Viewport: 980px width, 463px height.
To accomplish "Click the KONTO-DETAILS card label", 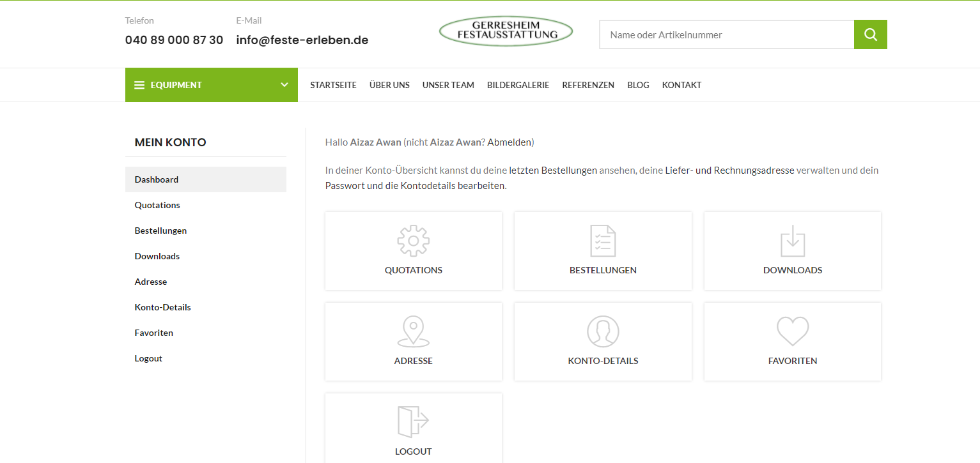I will 603,361.
